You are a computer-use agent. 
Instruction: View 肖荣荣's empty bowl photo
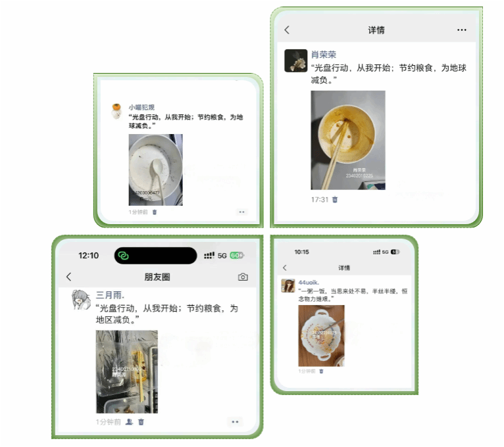click(x=348, y=140)
